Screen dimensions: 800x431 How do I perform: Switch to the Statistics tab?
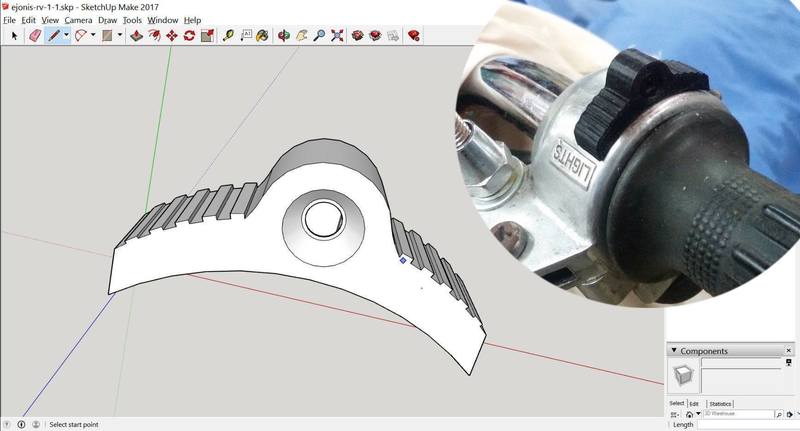720,403
